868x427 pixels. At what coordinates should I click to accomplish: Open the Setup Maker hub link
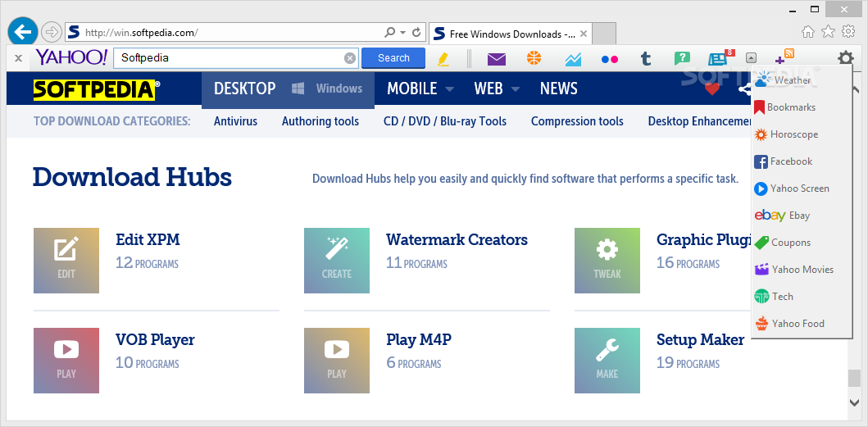(x=700, y=339)
